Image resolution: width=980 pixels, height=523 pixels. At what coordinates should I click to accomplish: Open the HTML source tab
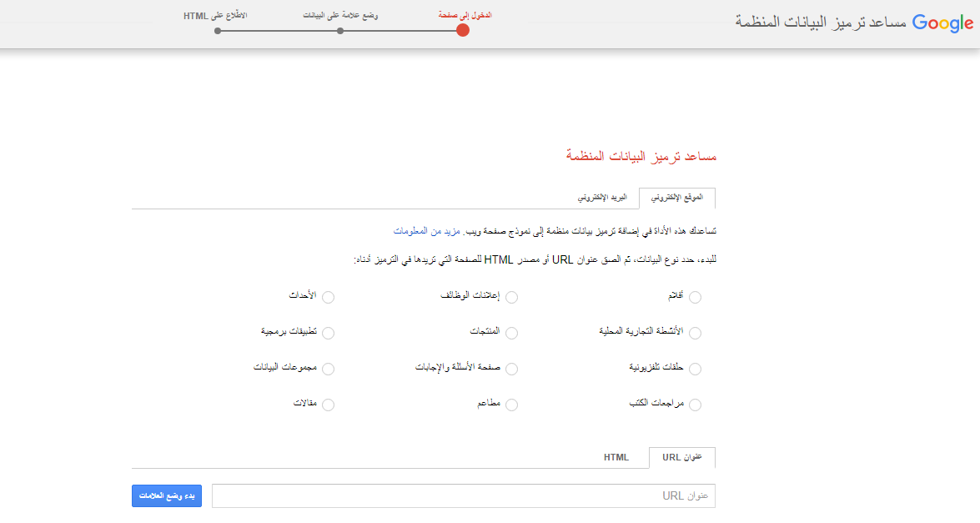(x=616, y=457)
